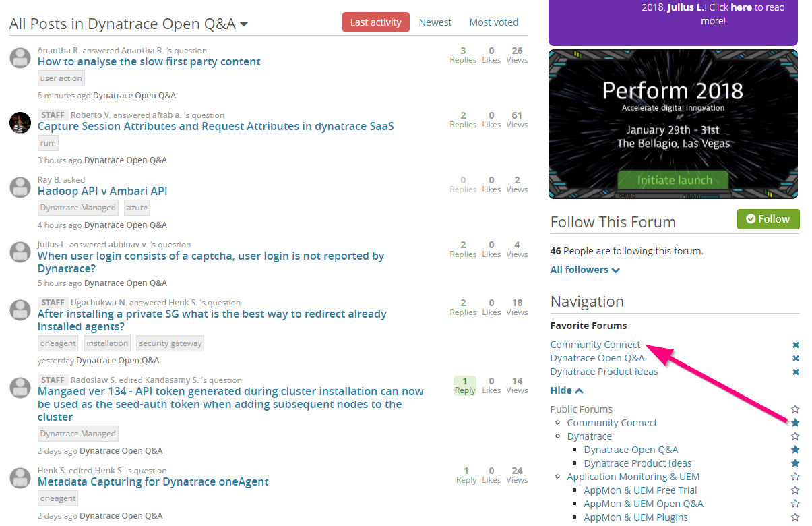Screen dimensions: 812x526
Task: Switch to Most voted sort tab
Action: tap(494, 22)
